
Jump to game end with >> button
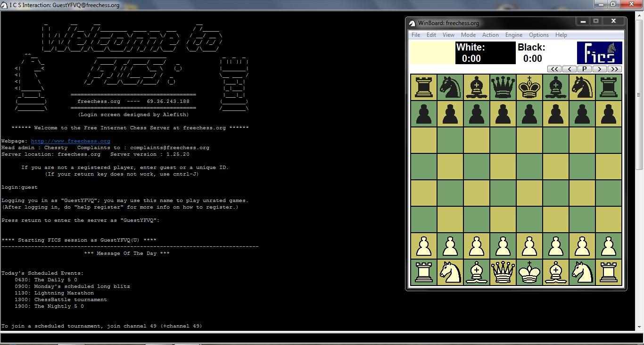(615, 69)
